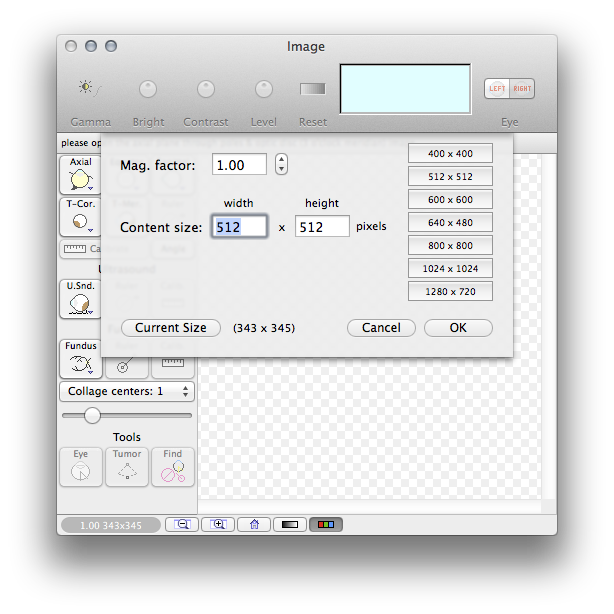Click the home view button
The width and height of the screenshot is (614, 614).
coord(254,524)
